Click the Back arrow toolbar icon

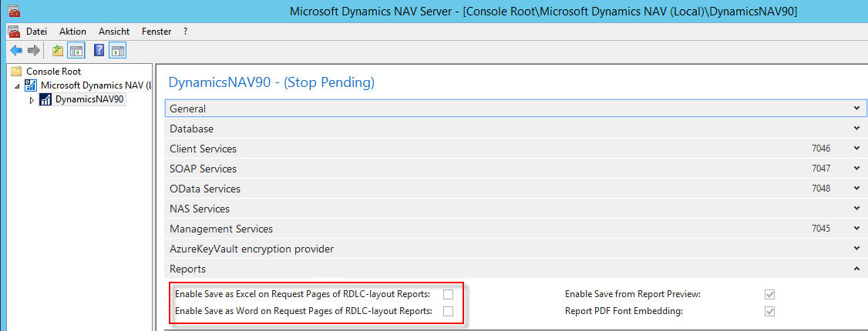(x=16, y=52)
